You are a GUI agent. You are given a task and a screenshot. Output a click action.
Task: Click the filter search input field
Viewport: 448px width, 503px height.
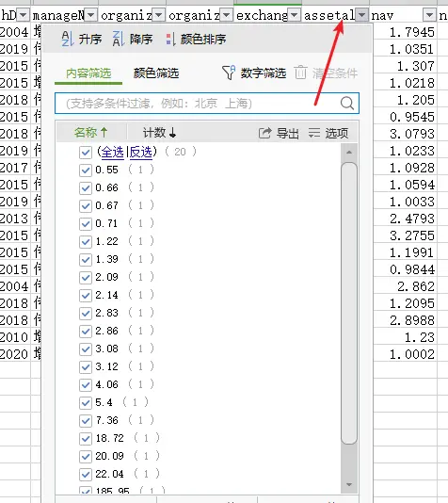[207, 104]
